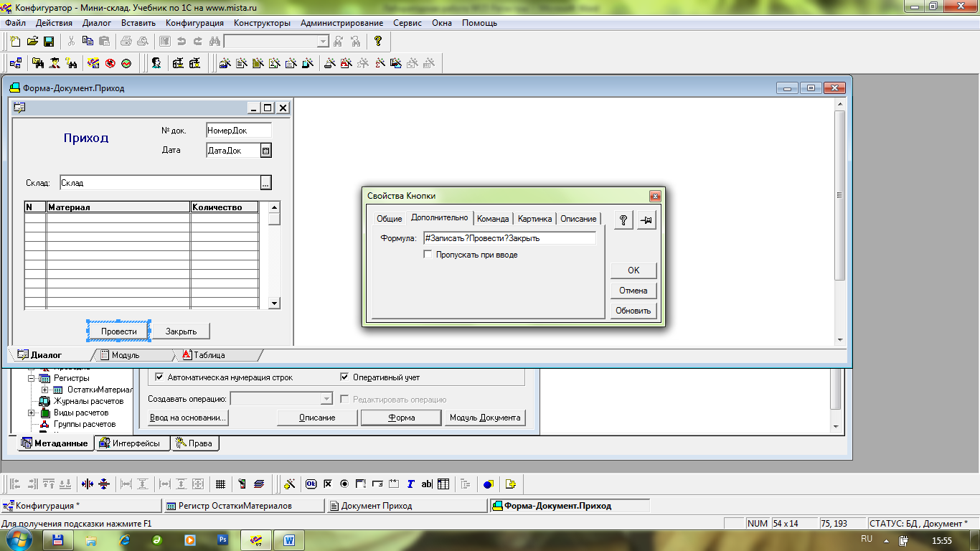The image size is (980, 551).
Task: Click help question mark in Свойства Кнопки dialog
Action: click(x=624, y=221)
